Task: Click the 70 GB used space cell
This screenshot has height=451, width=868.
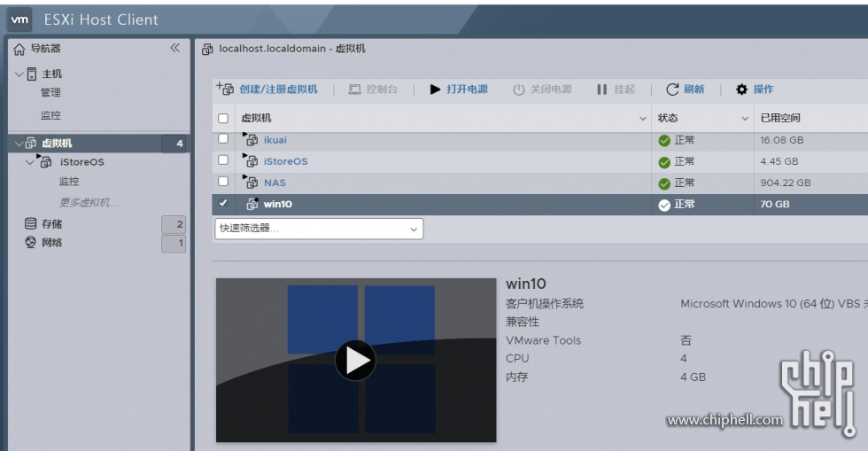Action: pos(774,205)
